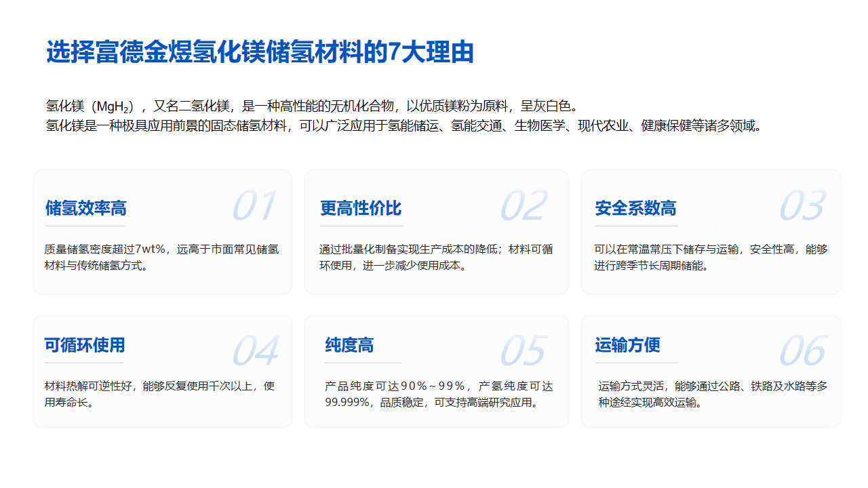Select the 安全系数高 card heading
The height and width of the screenshot is (488, 868).
(x=635, y=208)
